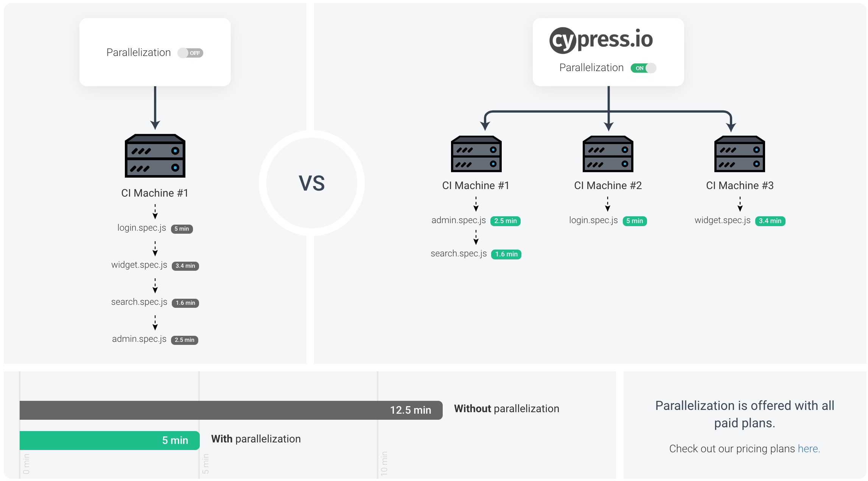Click the standalone CI Machine #1 server icon

click(x=155, y=156)
